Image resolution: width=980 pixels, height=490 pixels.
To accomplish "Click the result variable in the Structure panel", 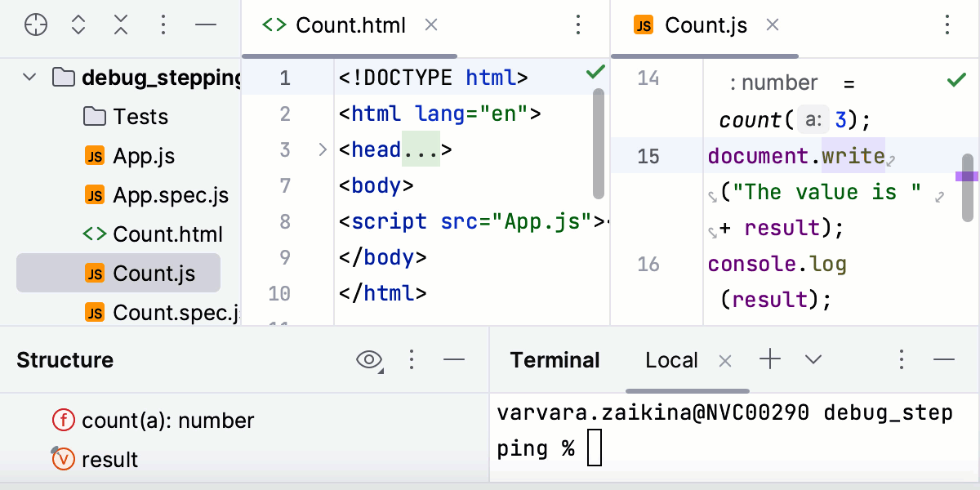I will point(109,460).
